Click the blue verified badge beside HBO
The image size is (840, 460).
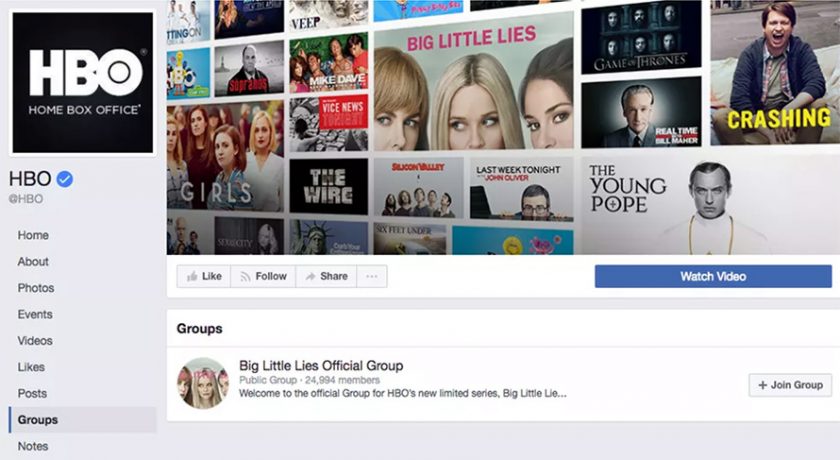pyautogui.click(x=65, y=179)
